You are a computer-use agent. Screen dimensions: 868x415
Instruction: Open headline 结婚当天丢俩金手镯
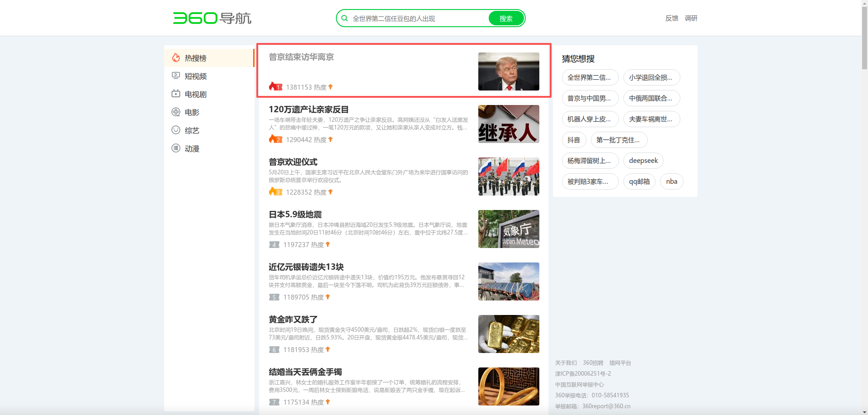[305, 372]
